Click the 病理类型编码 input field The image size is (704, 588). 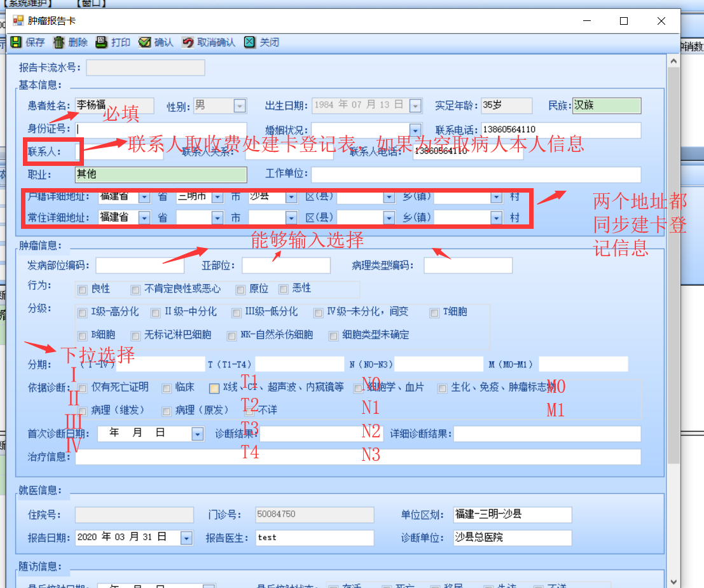click(x=468, y=265)
